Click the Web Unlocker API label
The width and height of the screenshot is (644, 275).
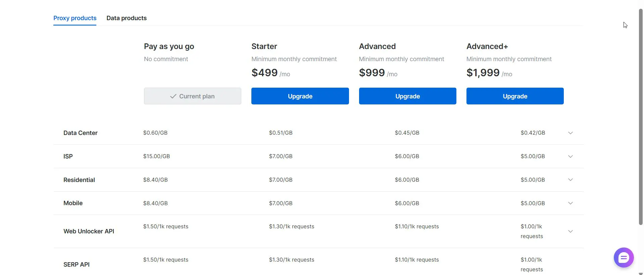89,231
